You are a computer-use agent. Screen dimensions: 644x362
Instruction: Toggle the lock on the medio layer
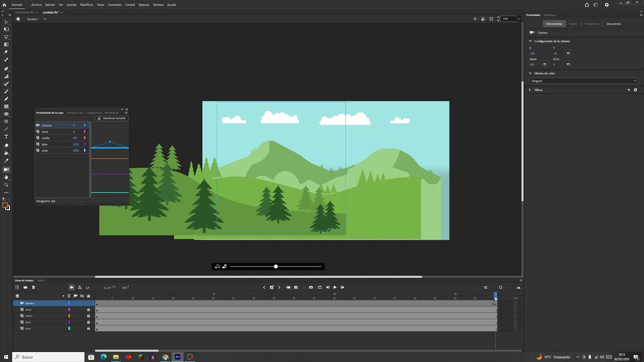[x=89, y=316]
